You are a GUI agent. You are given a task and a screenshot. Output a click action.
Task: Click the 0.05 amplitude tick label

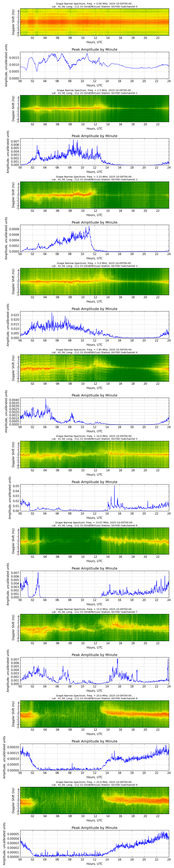16,486
